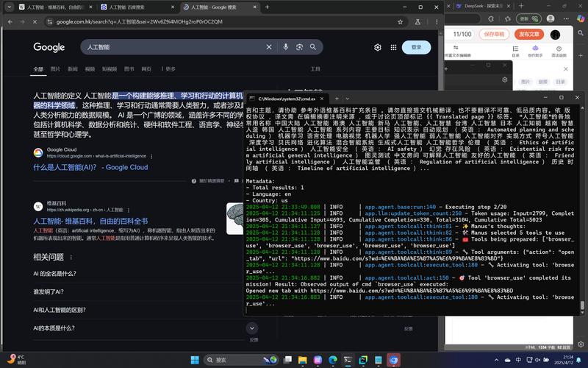
Task: Expand more related questions with the chevron circle
Action: [252, 328]
